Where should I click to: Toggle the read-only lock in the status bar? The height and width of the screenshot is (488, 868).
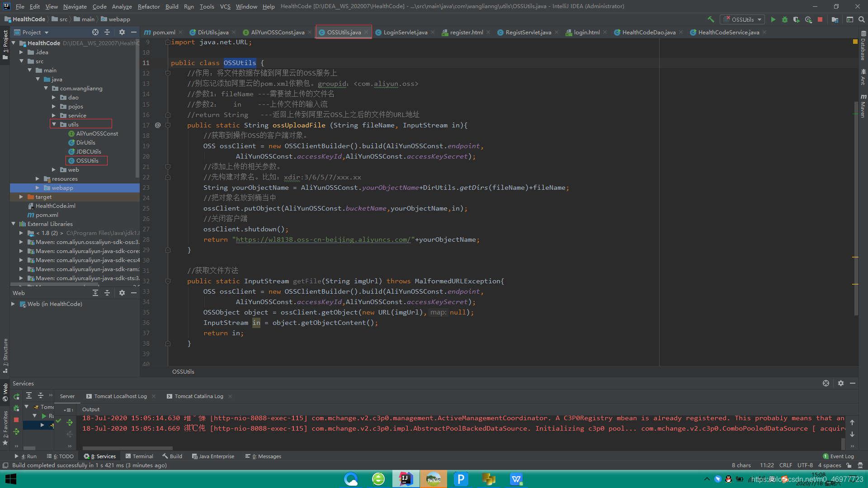tap(849, 465)
